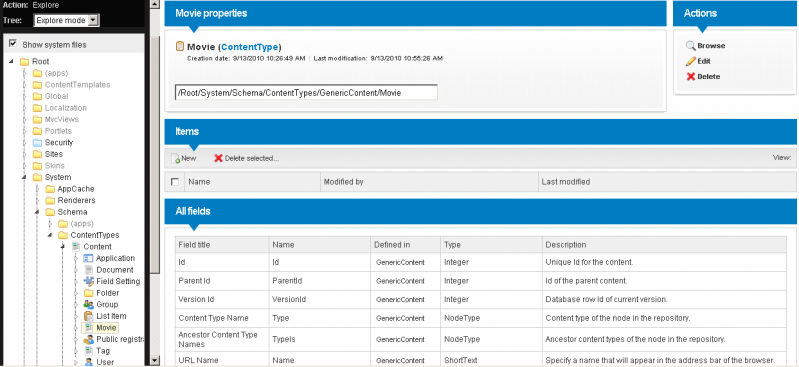Select the Localization folder in tree
799x367 pixels.
pos(65,108)
